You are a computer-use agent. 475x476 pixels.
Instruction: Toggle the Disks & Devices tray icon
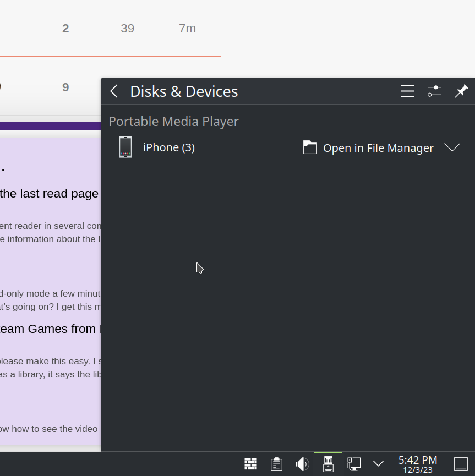[x=328, y=464]
